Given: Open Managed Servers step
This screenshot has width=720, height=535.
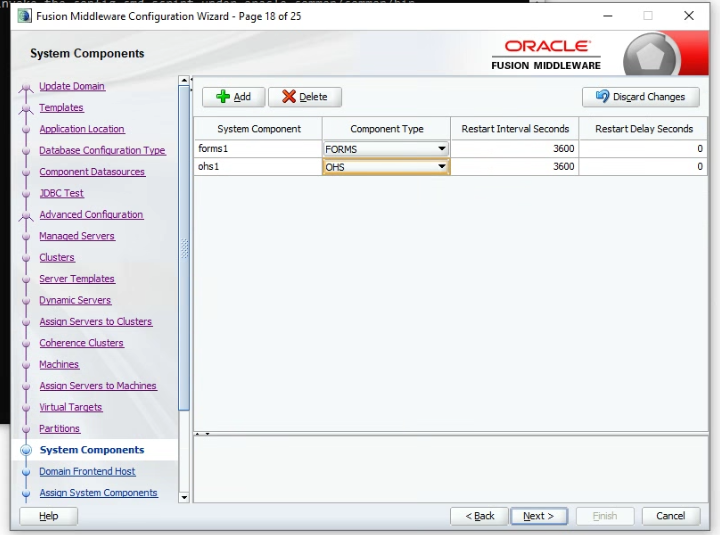Looking at the screenshot, I should click(77, 236).
